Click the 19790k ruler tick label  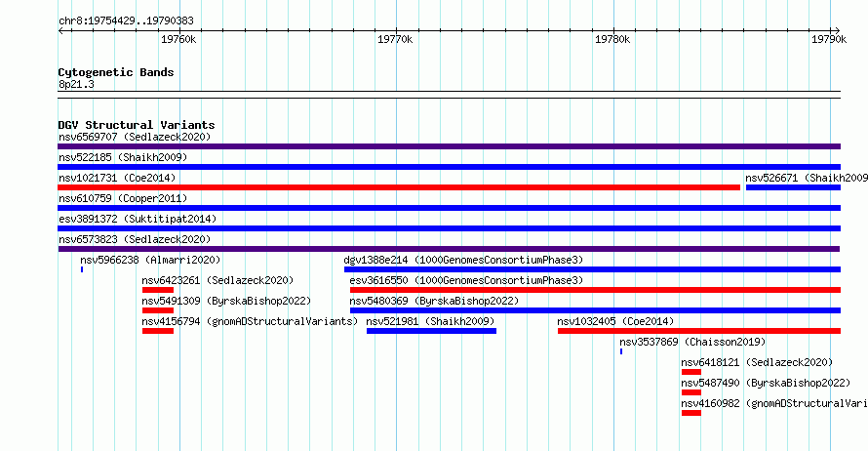(829, 39)
